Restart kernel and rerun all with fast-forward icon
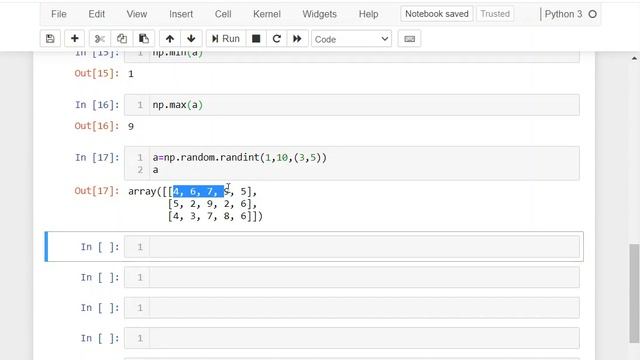 tap(297, 39)
